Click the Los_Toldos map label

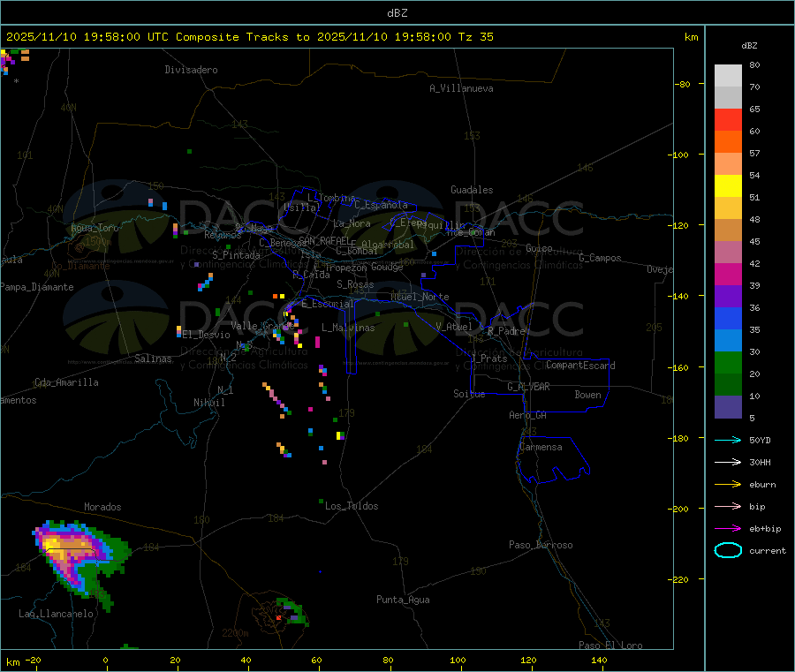coord(352,506)
